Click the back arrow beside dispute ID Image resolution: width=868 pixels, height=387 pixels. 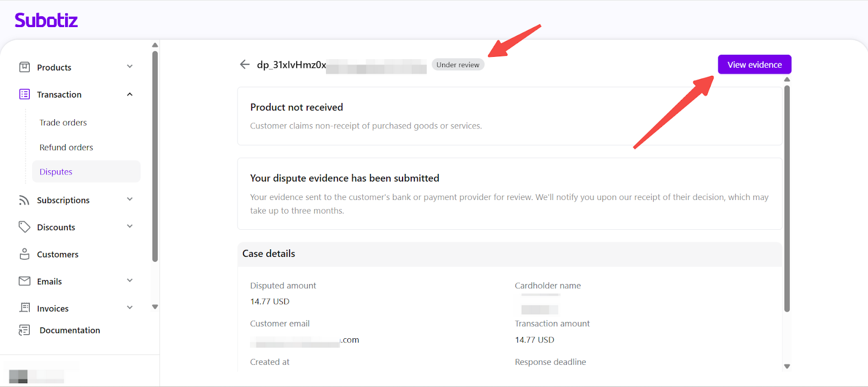245,64
